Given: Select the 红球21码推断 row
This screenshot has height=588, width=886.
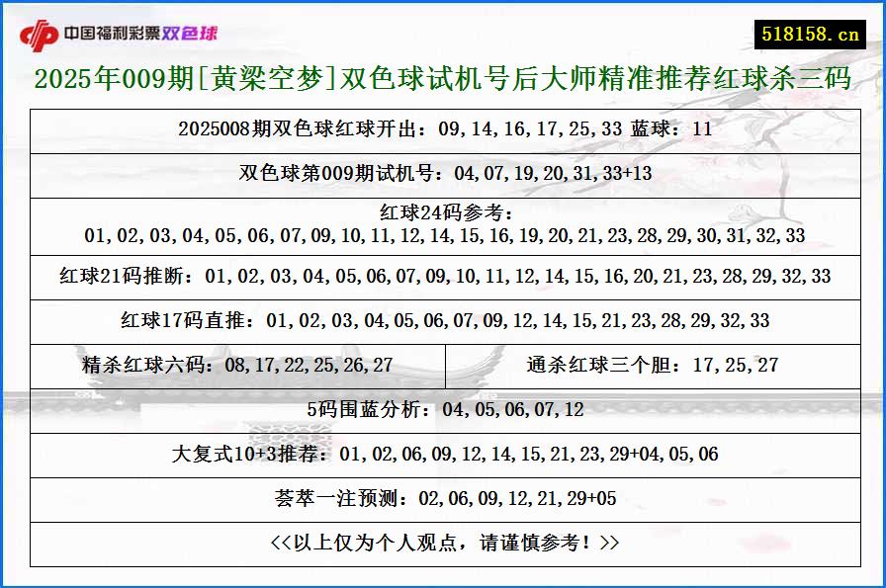Looking at the screenshot, I should pyautogui.click(x=443, y=274).
